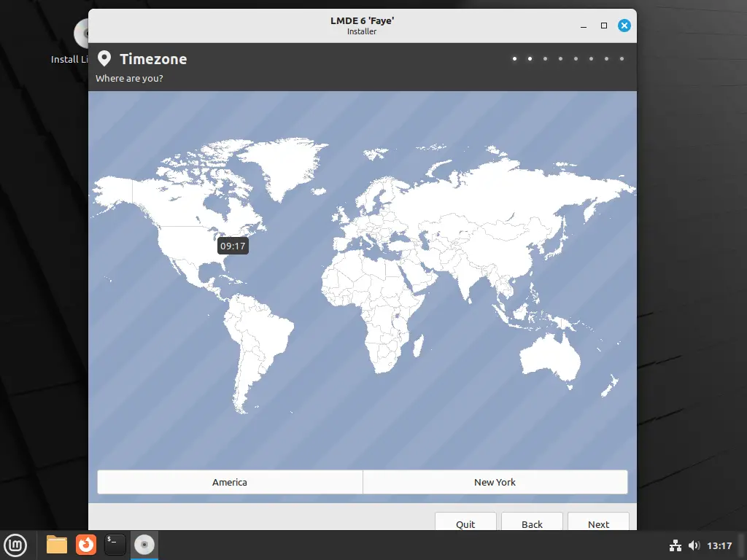
Task: Open the Terminal from the panel
Action: [x=115, y=545]
